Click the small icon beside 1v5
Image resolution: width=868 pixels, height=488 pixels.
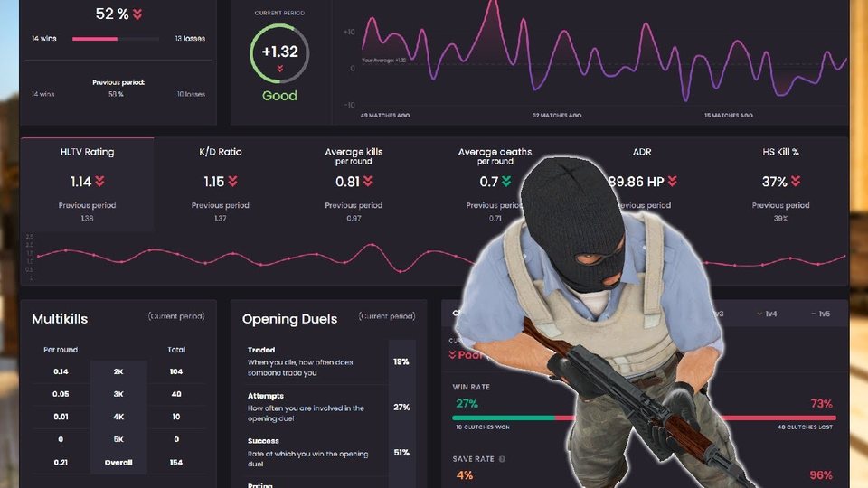click(x=814, y=314)
